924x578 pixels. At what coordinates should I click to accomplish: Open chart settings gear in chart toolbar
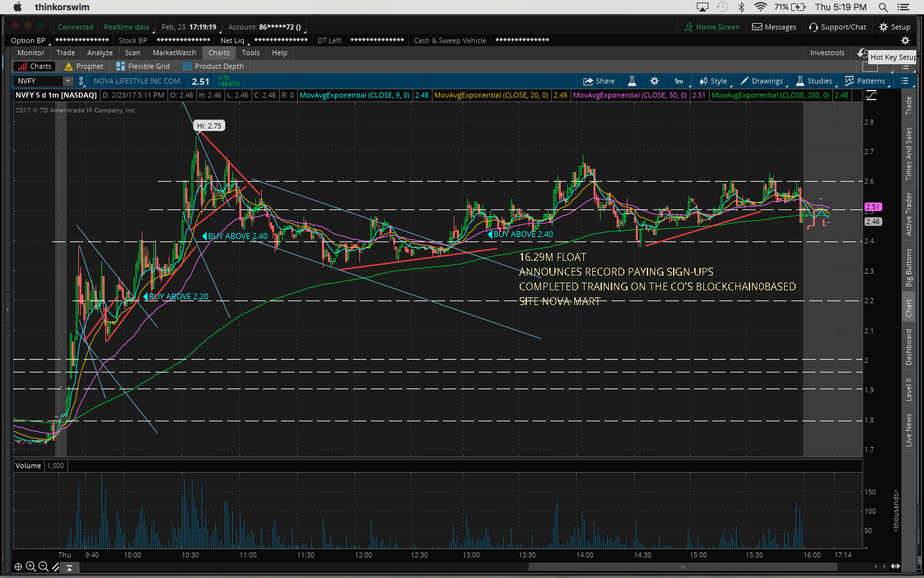(654, 81)
